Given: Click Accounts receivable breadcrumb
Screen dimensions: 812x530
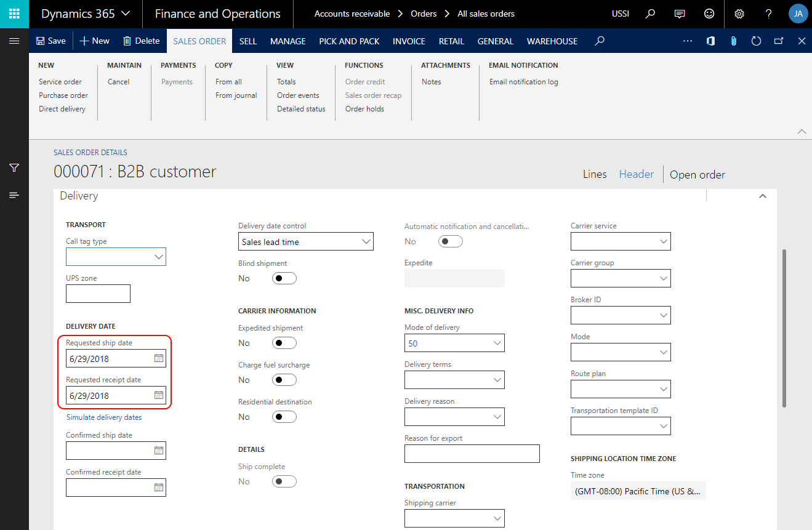Looking at the screenshot, I should point(352,14).
